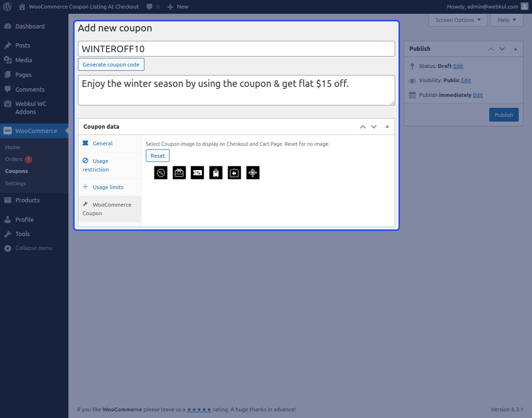Choose the percent ticket coupon image
This screenshot has width=532, height=418.
pyautogui.click(x=198, y=173)
